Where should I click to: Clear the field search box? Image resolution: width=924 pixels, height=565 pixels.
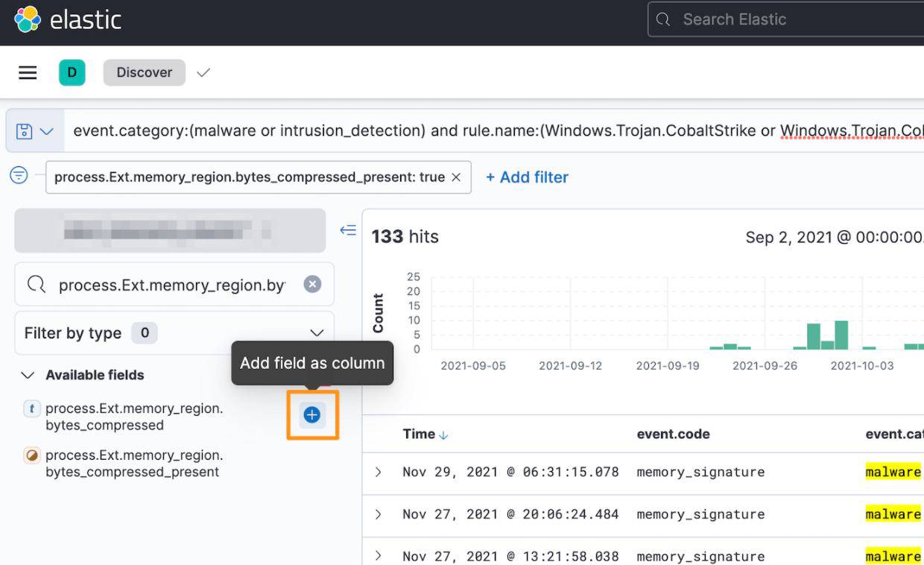tap(312, 284)
